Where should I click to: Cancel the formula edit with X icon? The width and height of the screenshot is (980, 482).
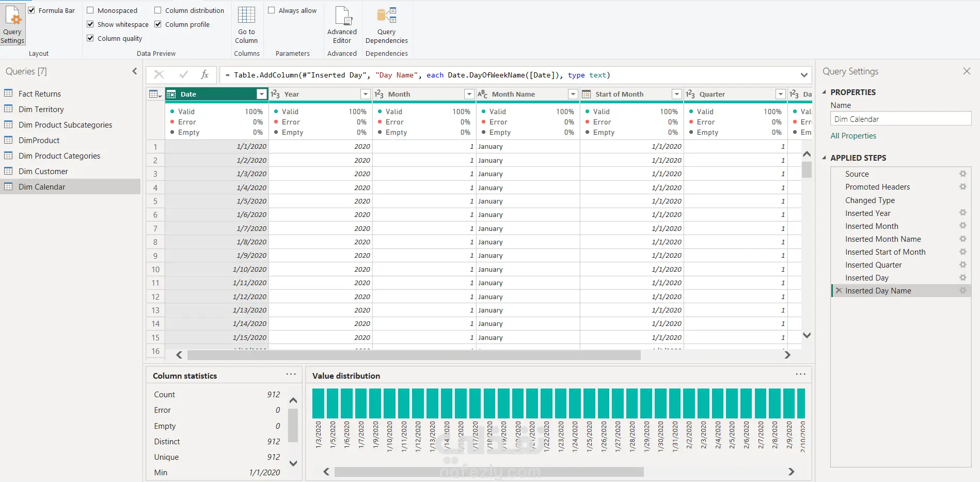159,75
